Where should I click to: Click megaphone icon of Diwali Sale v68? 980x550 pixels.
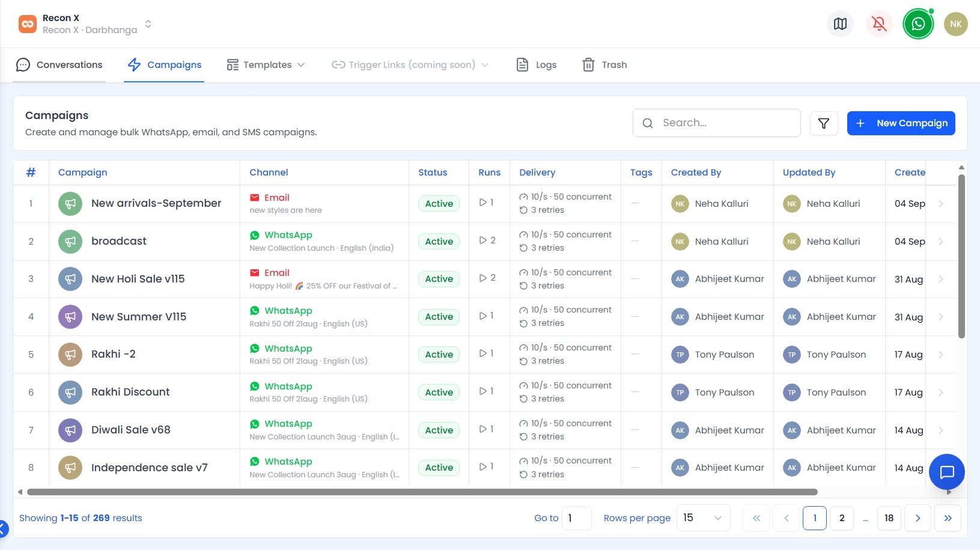point(70,430)
